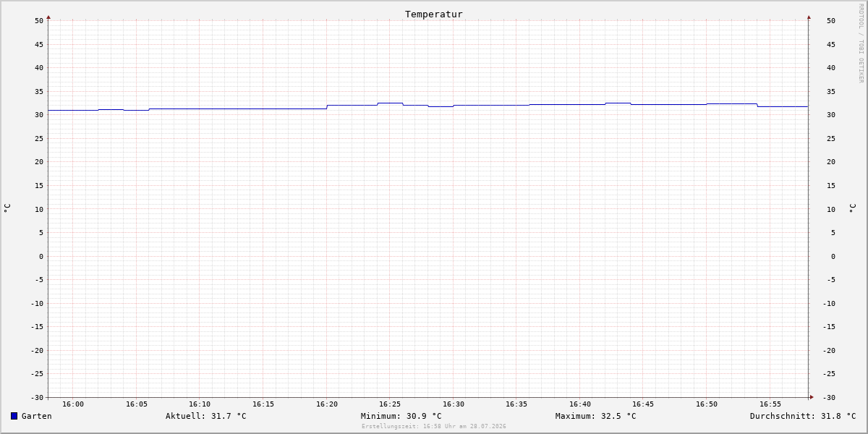The height and width of the screenshot is (434, 868).
Task: Click the blue Garten legend color swatch
Action: pos(14,416)
